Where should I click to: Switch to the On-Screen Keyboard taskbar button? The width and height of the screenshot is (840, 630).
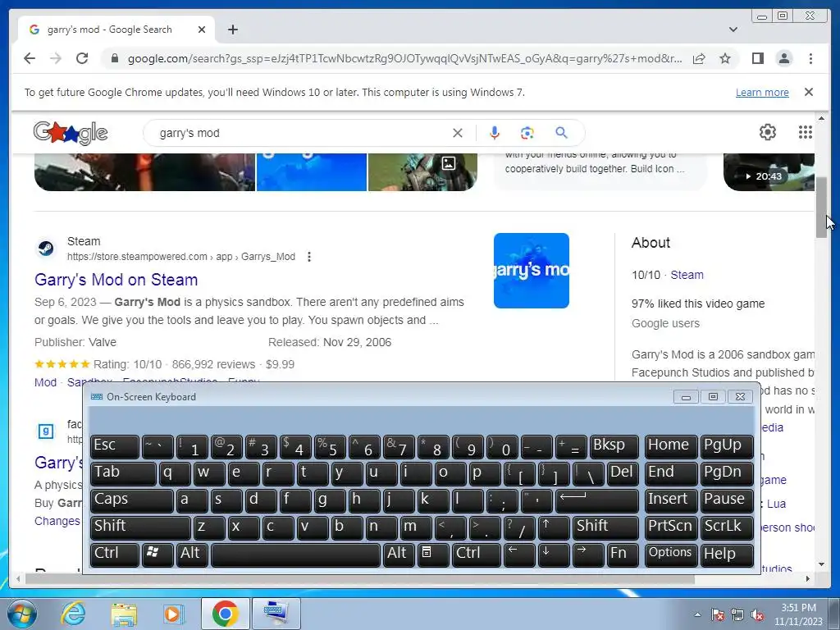point(276,614)
